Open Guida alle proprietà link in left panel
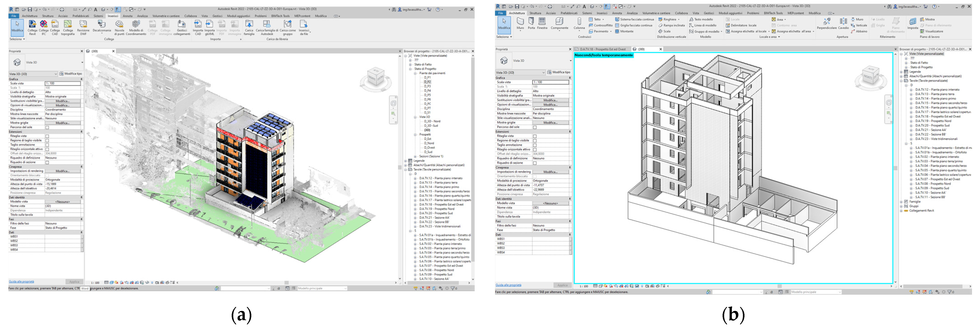This screenshot has width=980, height=331. click(21, 282)
